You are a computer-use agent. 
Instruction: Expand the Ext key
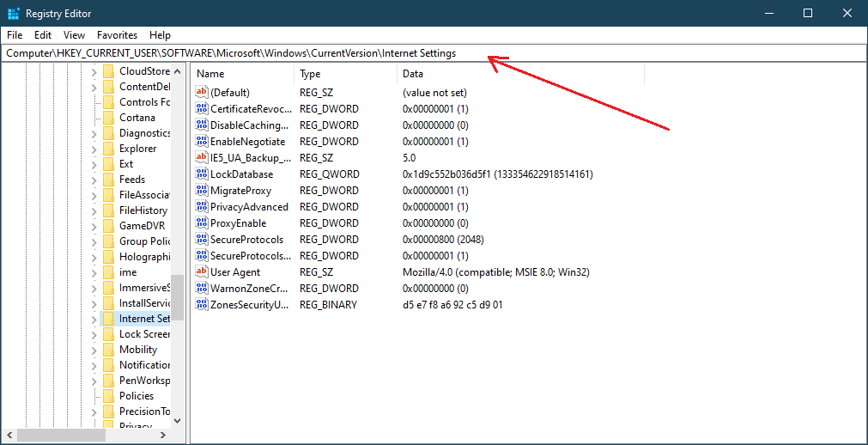(x=94, y=165)
